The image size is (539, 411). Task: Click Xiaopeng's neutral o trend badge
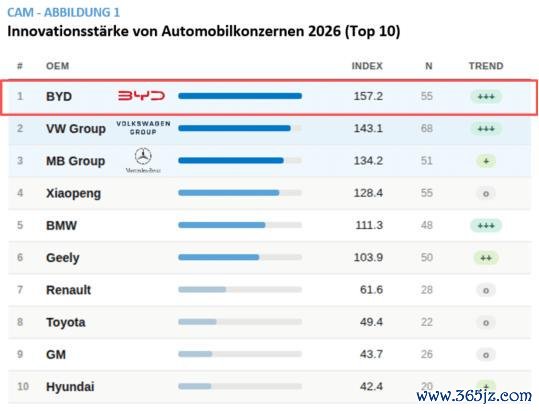coord(486,193)
